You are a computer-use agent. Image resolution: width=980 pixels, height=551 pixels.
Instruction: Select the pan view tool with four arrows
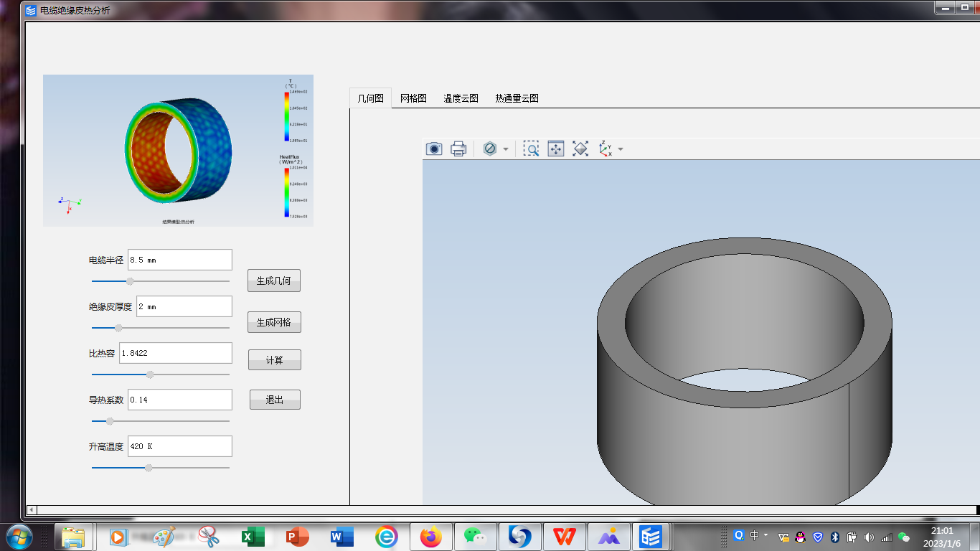point(556,149)
